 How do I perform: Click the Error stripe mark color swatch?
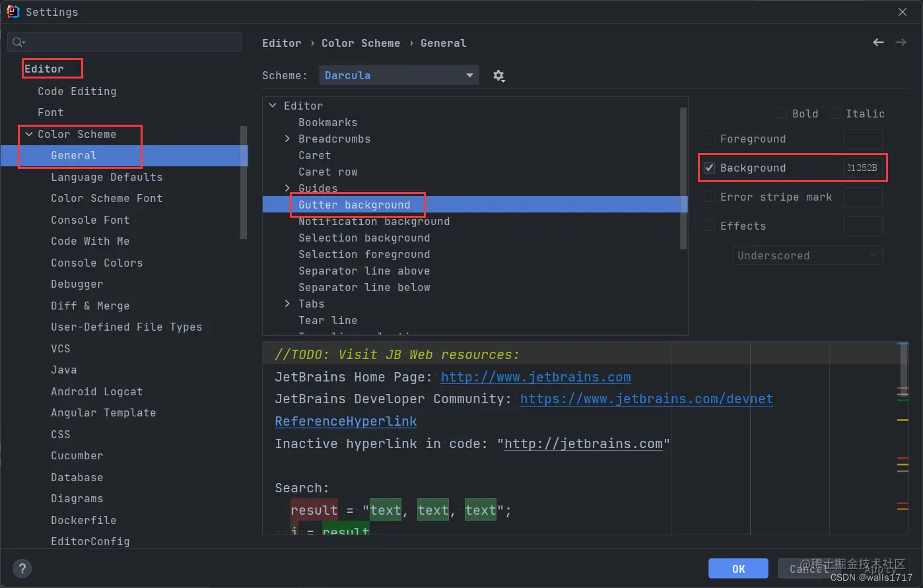point(863,197)
